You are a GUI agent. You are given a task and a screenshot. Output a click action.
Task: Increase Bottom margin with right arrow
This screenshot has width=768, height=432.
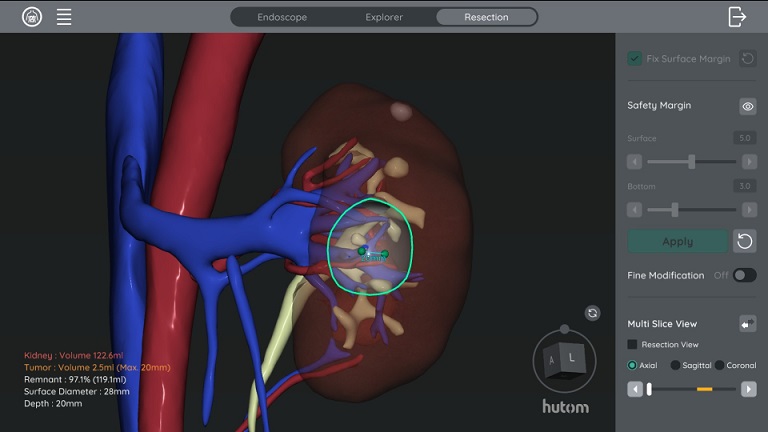tap(748, 210)
